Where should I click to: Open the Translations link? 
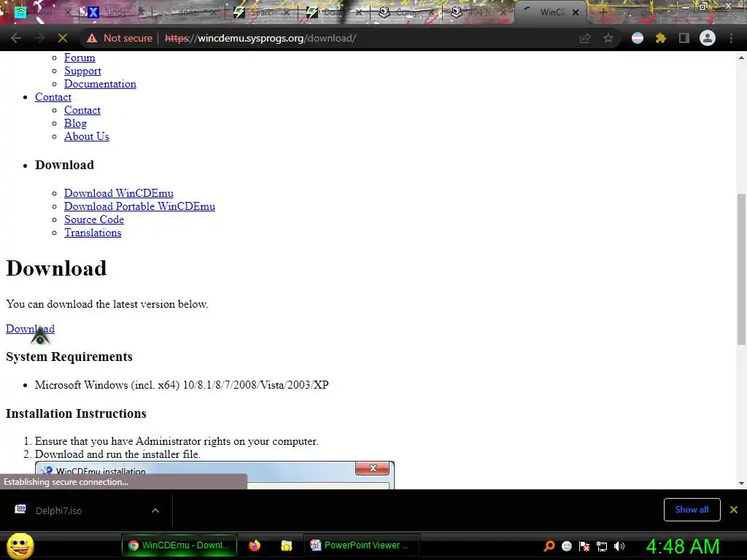[x=93, y=233]
